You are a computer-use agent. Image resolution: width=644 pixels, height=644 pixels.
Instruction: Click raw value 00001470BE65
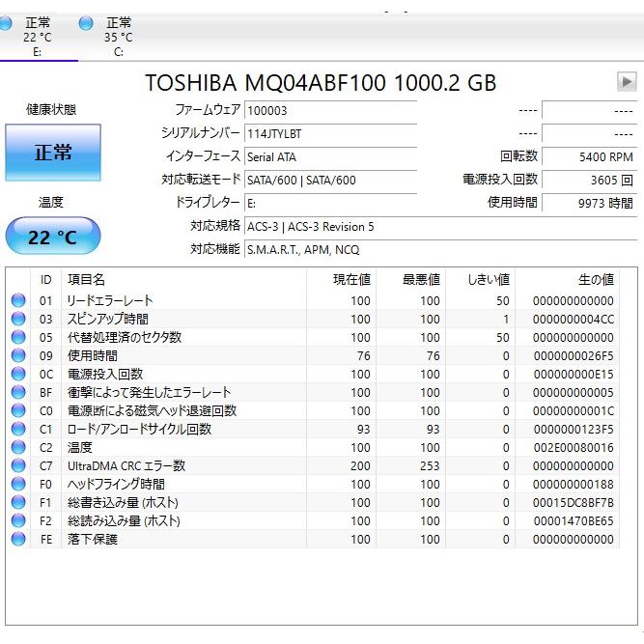pyautogui.click(x=574, y=520)
